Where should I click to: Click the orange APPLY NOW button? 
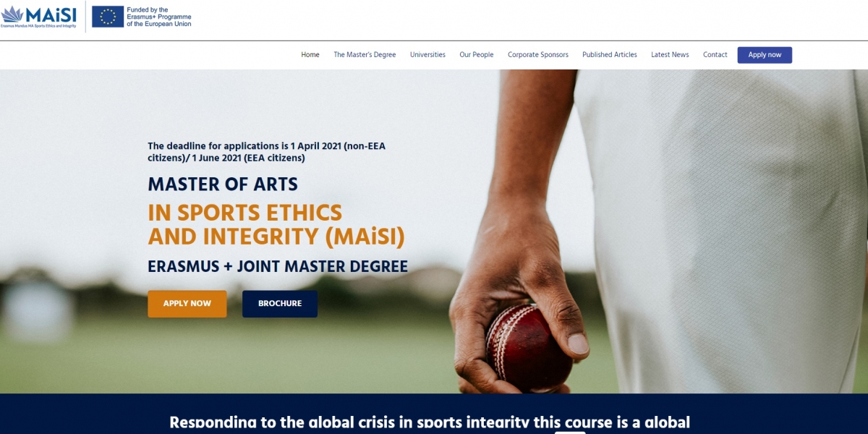point(187,304)
